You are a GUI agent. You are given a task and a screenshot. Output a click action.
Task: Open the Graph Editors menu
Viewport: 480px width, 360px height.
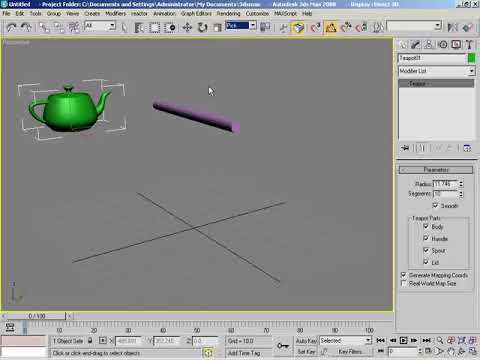pos(196,14)
